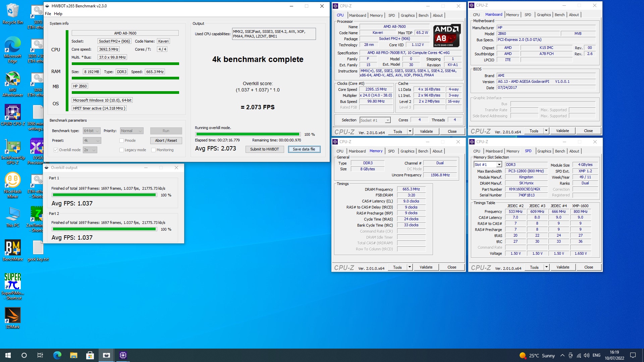Open notification center icon
This screenshot has height=362, width=644.
(x=633, y=355)
